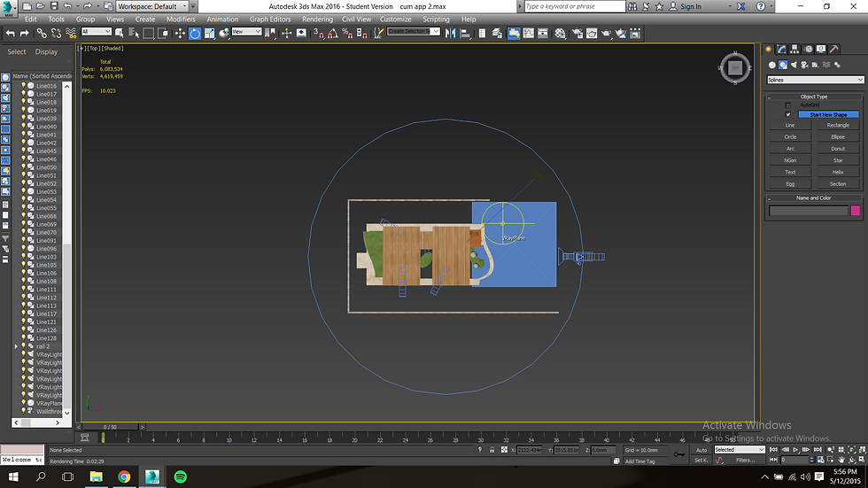Select Helpers category in Create panel
This screenshot has height=488, width=868.
coord(815,65)
